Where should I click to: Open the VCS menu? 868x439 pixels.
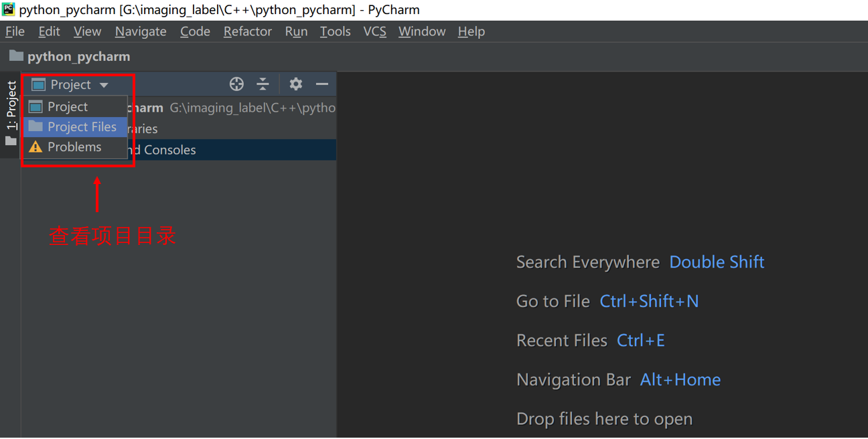374,31
